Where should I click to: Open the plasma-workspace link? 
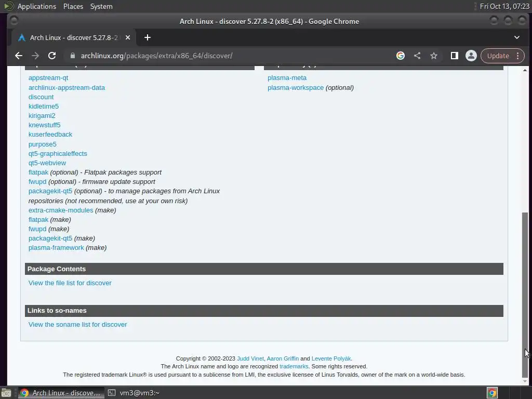296,87
